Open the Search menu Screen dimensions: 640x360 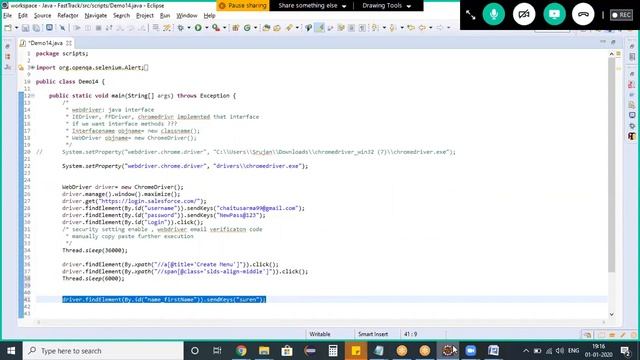click(x=121, y=16)
